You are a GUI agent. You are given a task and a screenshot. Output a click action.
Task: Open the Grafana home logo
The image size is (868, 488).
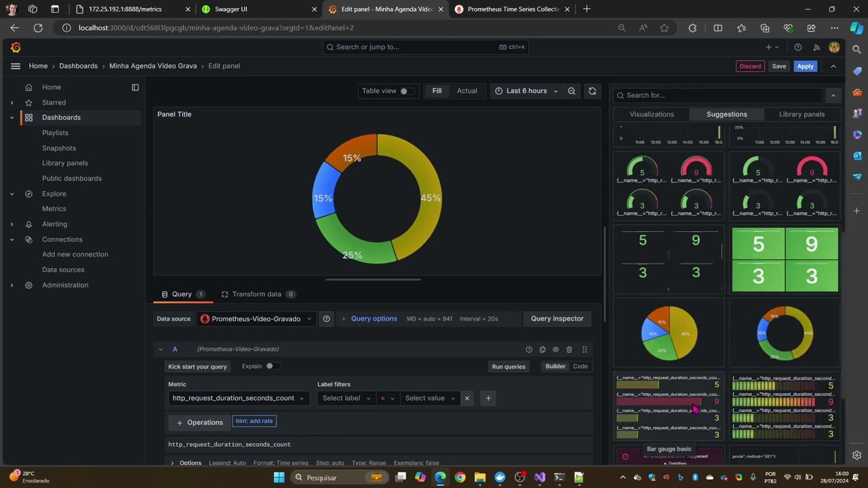tap(16, 47)
